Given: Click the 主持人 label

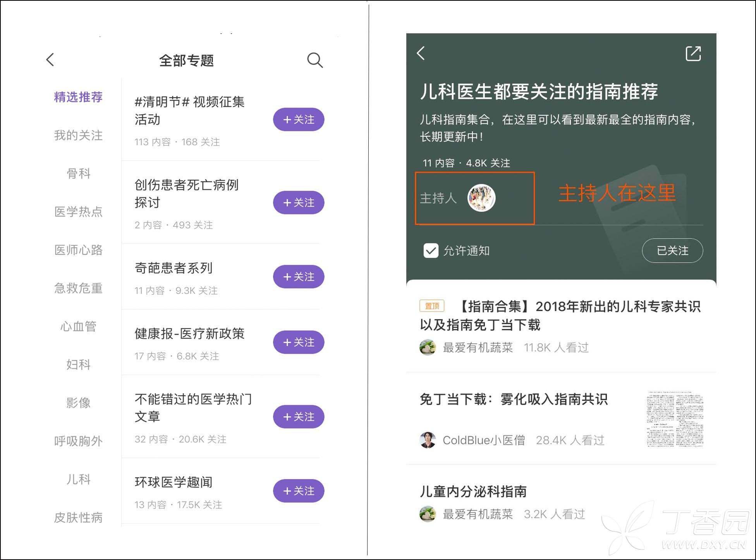Looking at the screenshot, I should click(438, 198).
